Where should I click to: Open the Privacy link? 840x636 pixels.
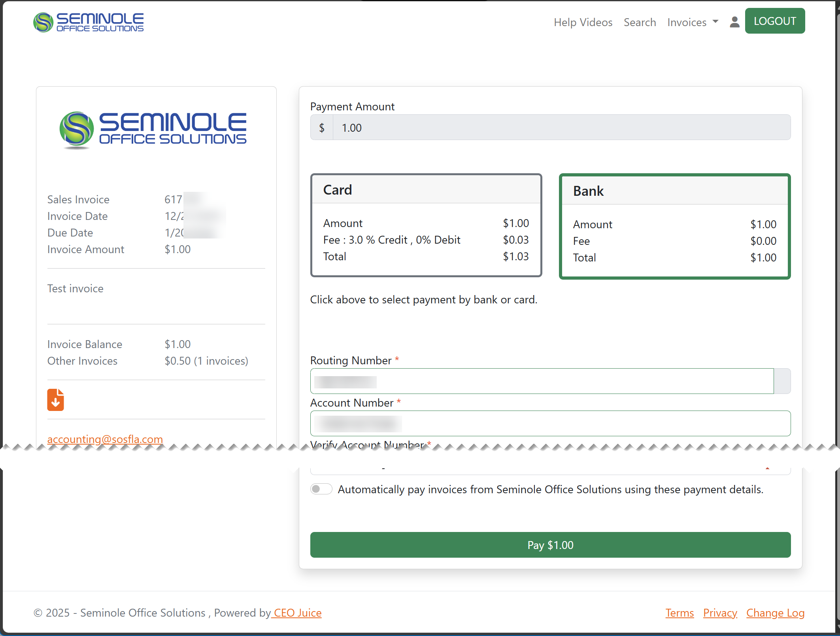(x=720, y=613)
